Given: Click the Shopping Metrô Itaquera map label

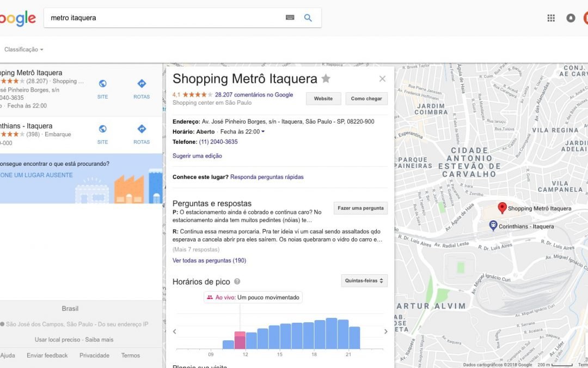Looking at the screenshot, I should click(x=540, y=208).
